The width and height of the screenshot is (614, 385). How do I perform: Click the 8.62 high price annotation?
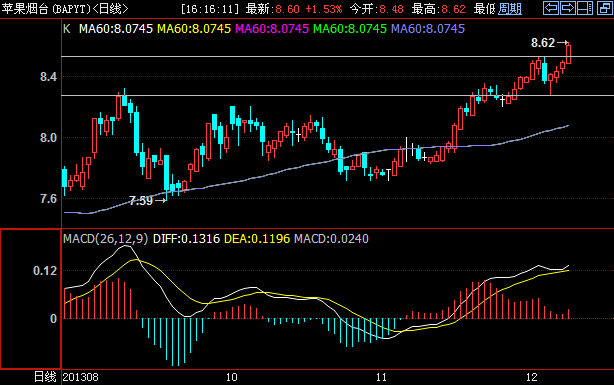pyautogui.click(x=543, y=43)
